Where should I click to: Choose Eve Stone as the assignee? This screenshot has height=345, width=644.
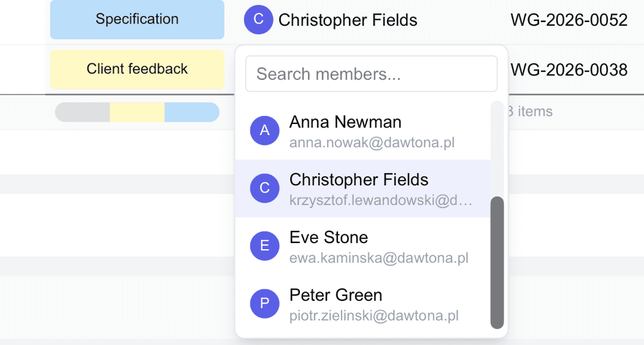tap(329, 238)
